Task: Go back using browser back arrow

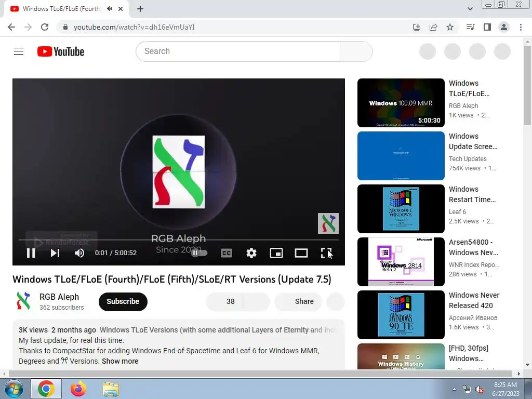Action: click(11, 27)
